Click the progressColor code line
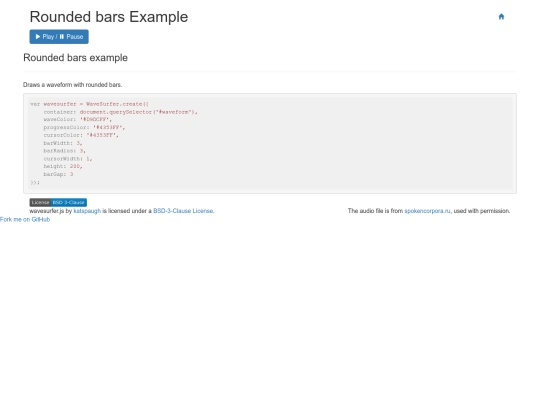540x405 pixels. pyautogui.click(x=84, y=127)
